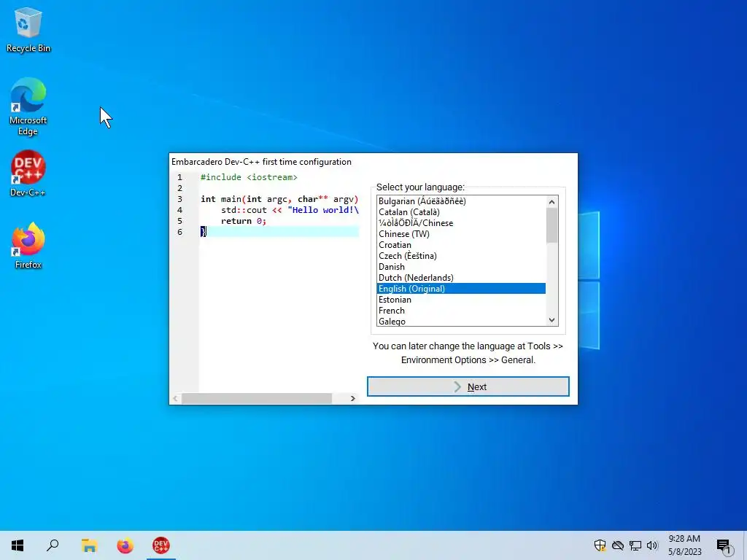Viewport: 747px width, 560px height.
Task: Click language list scroll up arrow
Action: pyautogui.click(x=551, y=202)
